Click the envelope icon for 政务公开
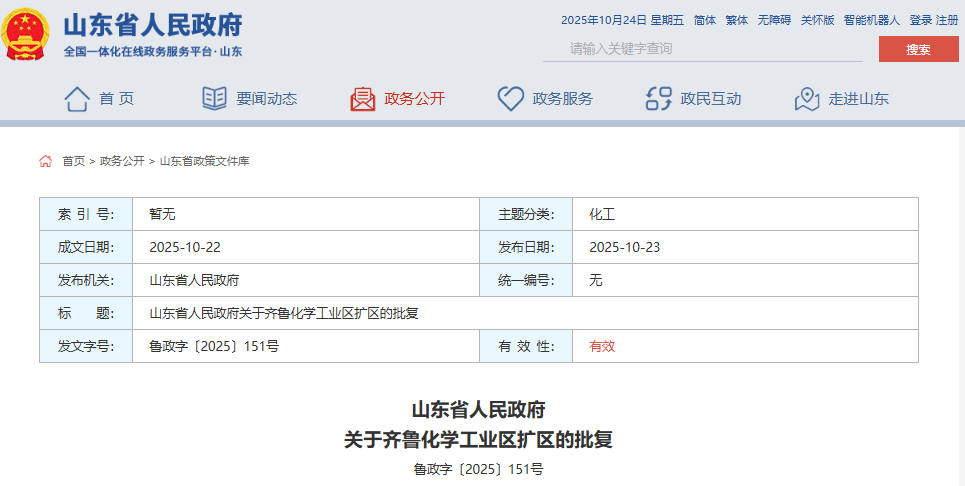Image resolution: width=965 pixels, height=486 pixels. (x=362, y=99)
